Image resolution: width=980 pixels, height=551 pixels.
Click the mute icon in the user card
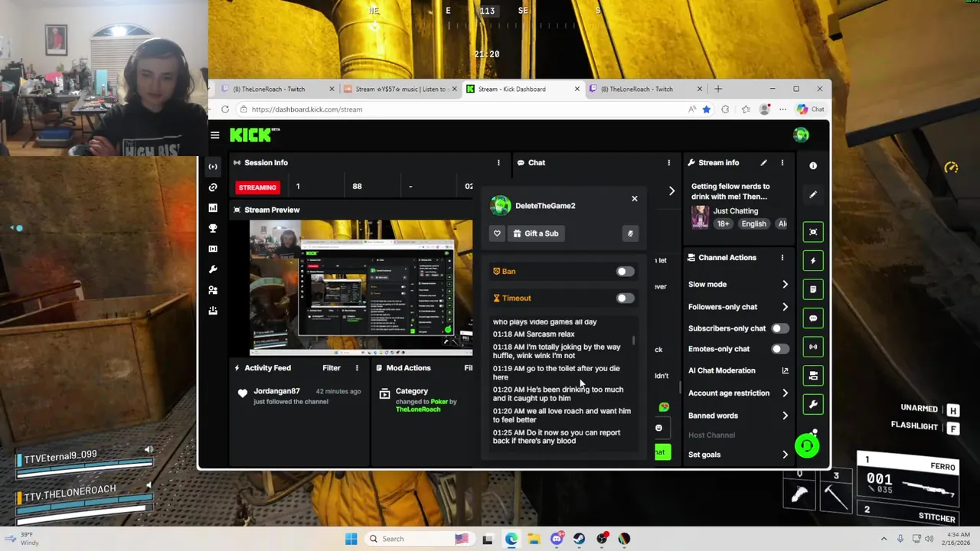[x=630, y=233]
